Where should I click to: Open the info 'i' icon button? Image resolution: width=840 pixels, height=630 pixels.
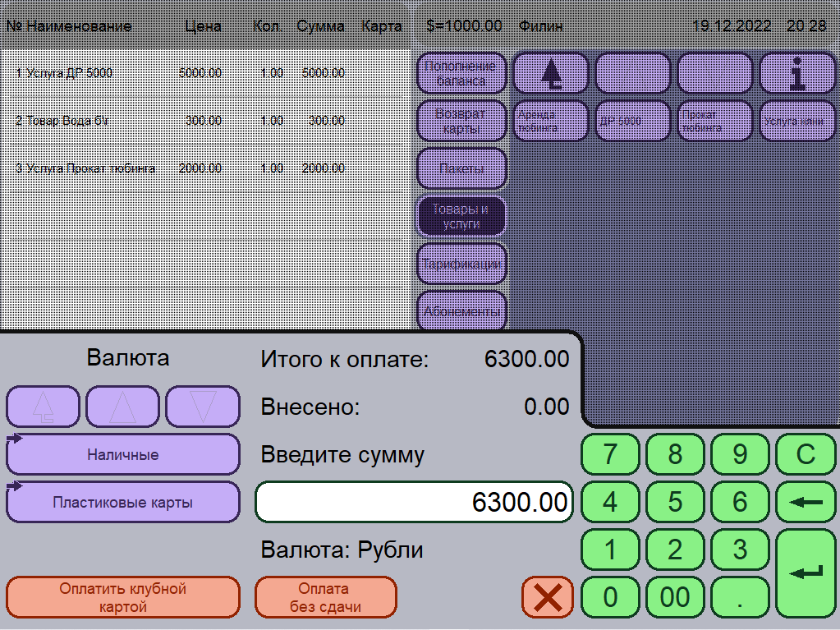pos(797,73)
